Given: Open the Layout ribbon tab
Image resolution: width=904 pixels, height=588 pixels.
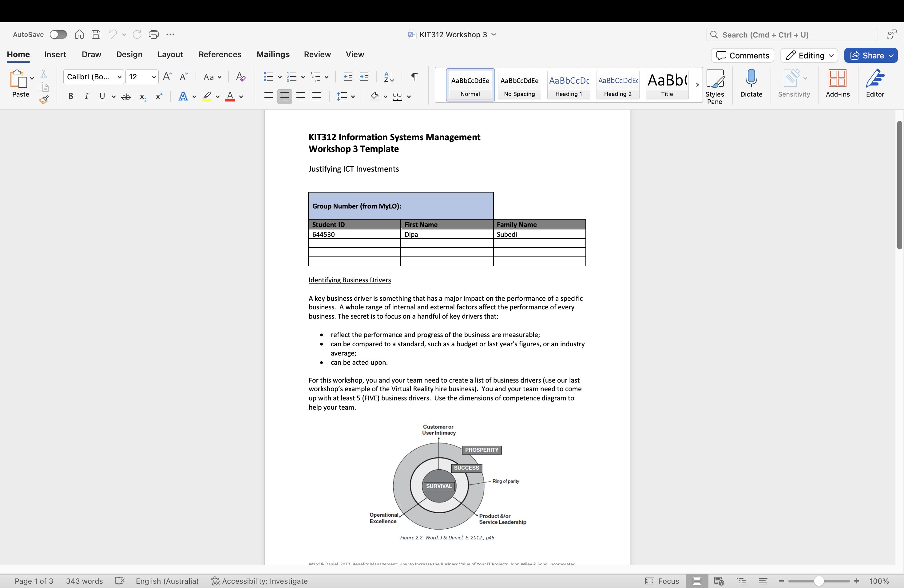Looking at the screenshot, I should pyautogui.click(x=170, y=54).
